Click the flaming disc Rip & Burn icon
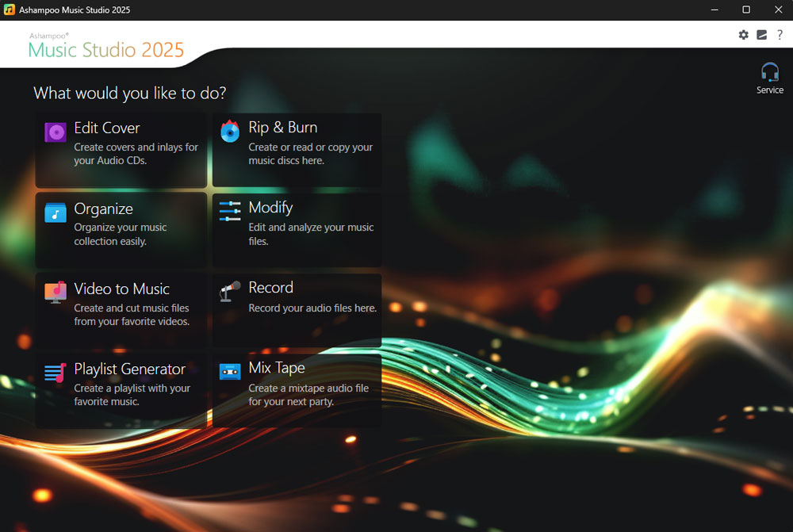Screen dimensions: 793x532 coord(230,132)
